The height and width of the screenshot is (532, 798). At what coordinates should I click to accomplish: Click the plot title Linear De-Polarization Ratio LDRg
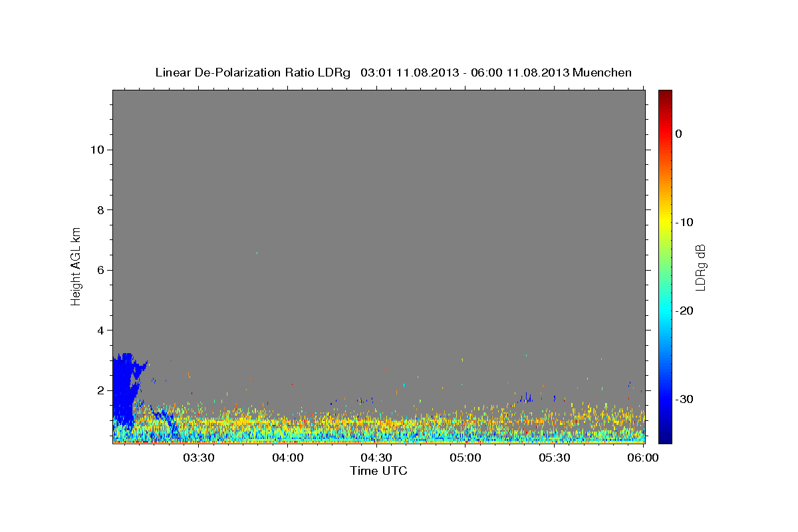(x=253, y=72)
